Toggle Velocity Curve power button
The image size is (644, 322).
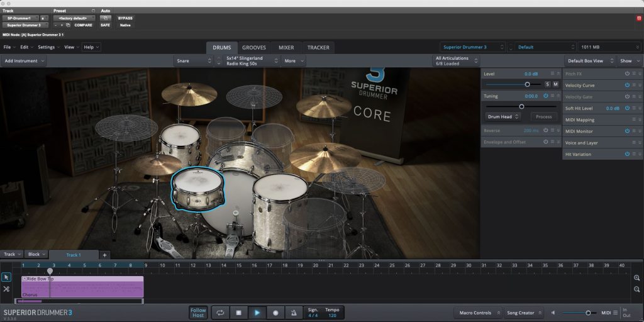[627, 86]
